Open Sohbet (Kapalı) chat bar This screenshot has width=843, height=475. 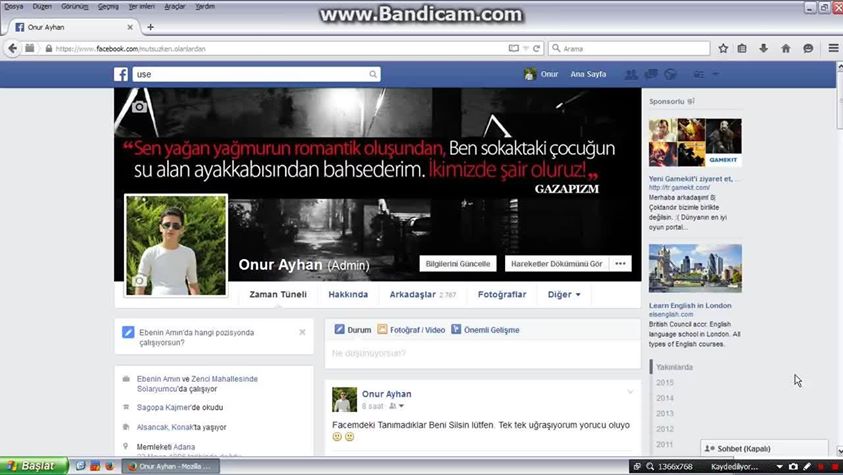pyautogui.click(x=764, y=448)
